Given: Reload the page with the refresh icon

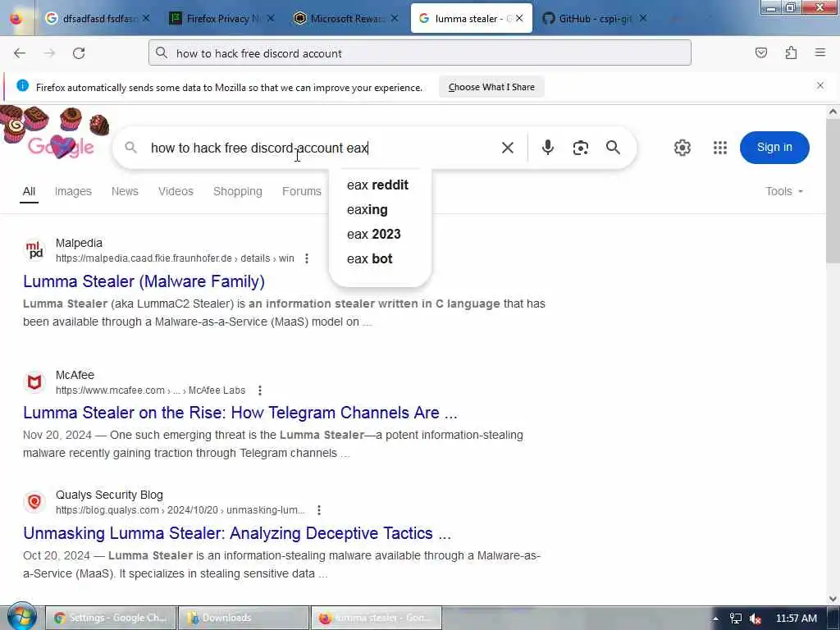Looking at the screenshot, I should click(x=79, y=53).
